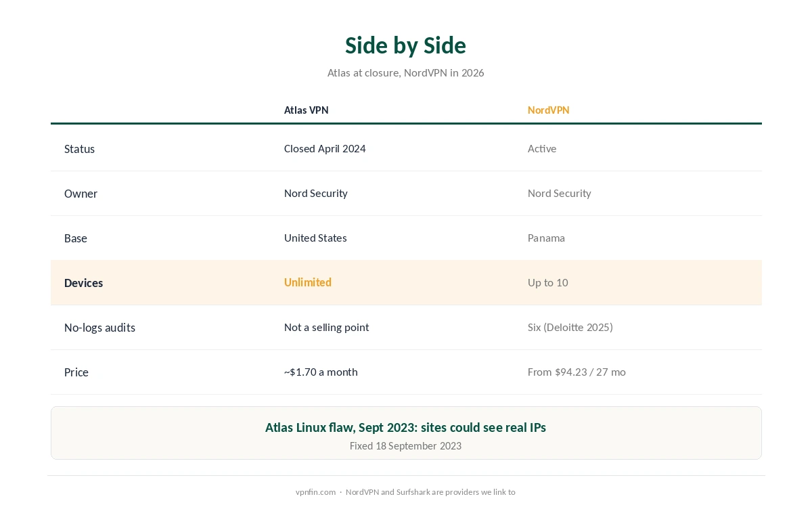Click the 'vpnfin.com' footer text
This screenshot has height=505, width=812.
315,492
